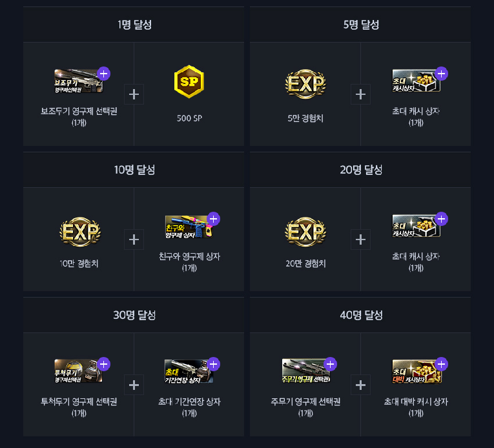Click the 20만 경험치 EXP badge

305,232
